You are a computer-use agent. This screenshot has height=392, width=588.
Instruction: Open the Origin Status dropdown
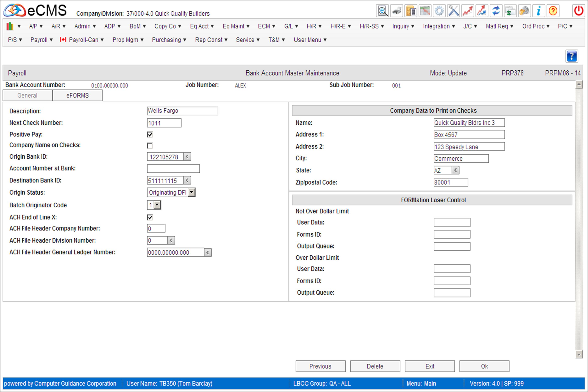(x=191, y=192)
